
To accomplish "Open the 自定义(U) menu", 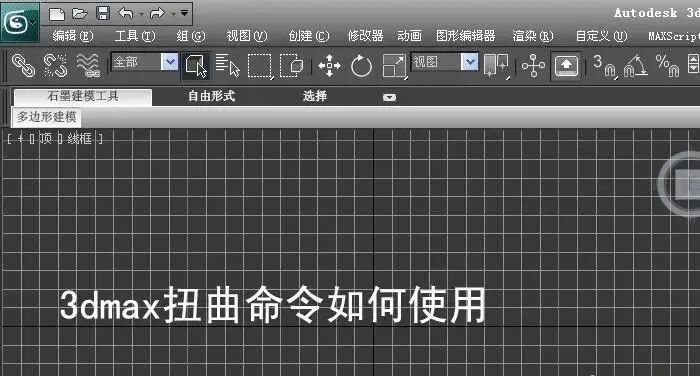I will pyautogui.click(x=601, y=36).
